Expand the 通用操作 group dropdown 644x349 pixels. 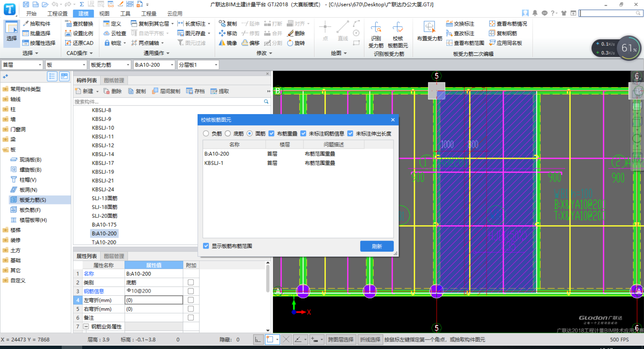[157, 53]
